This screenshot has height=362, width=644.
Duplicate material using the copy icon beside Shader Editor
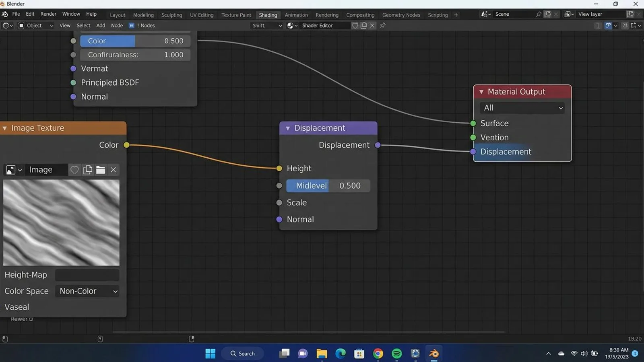(x=363, y=25)
